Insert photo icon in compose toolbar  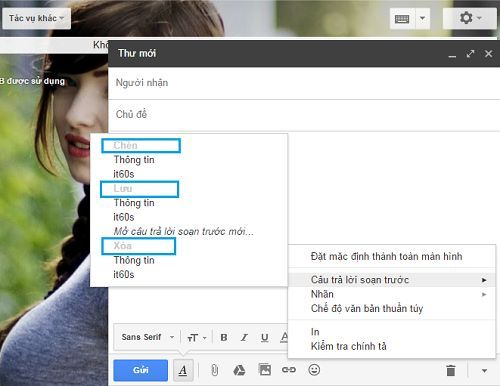tap(265, 369)
